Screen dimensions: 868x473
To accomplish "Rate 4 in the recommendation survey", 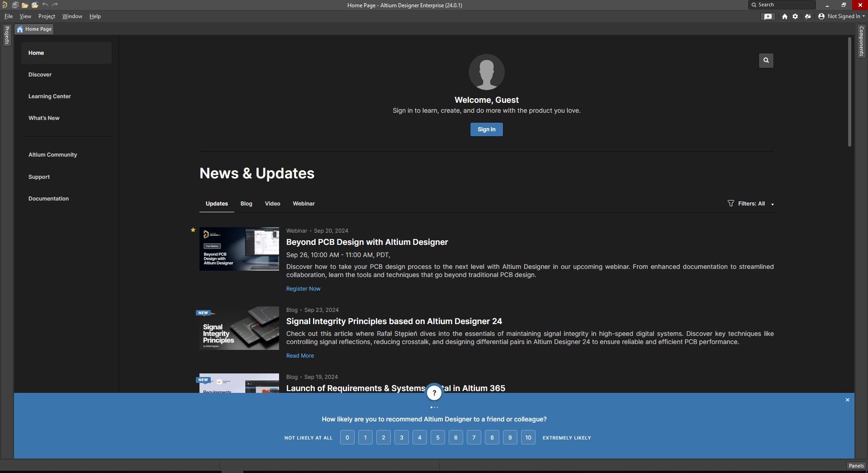I will [x=420, y=438].
